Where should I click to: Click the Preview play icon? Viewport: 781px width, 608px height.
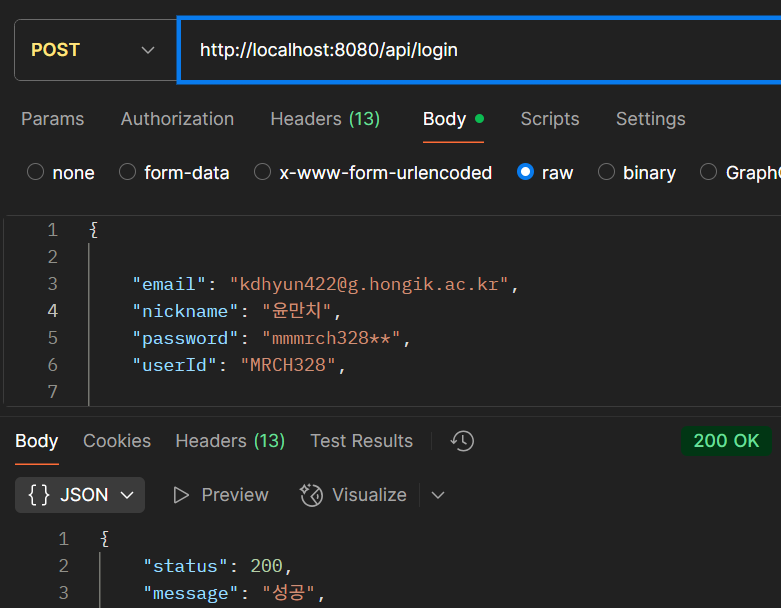click(x=181, y=495)
